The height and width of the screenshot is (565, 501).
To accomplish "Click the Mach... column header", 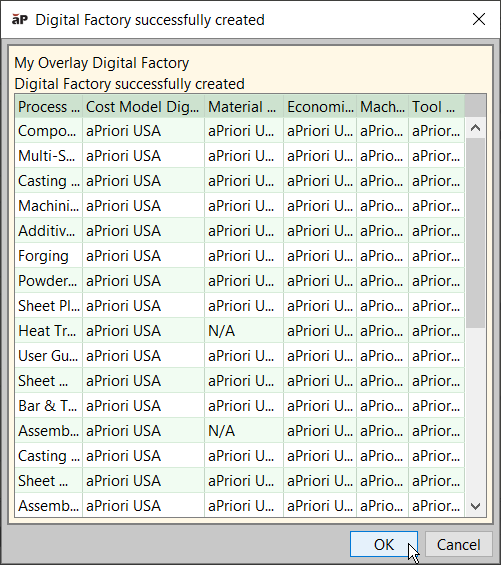I will [x=382, y=107].
